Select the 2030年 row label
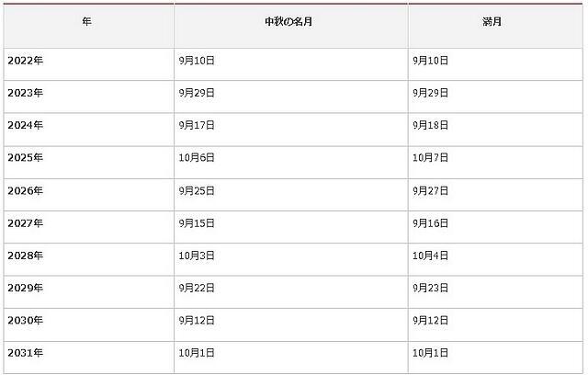The width and height of the screenshot is (588, 375). pyautogui.click(x=26, y=320)
